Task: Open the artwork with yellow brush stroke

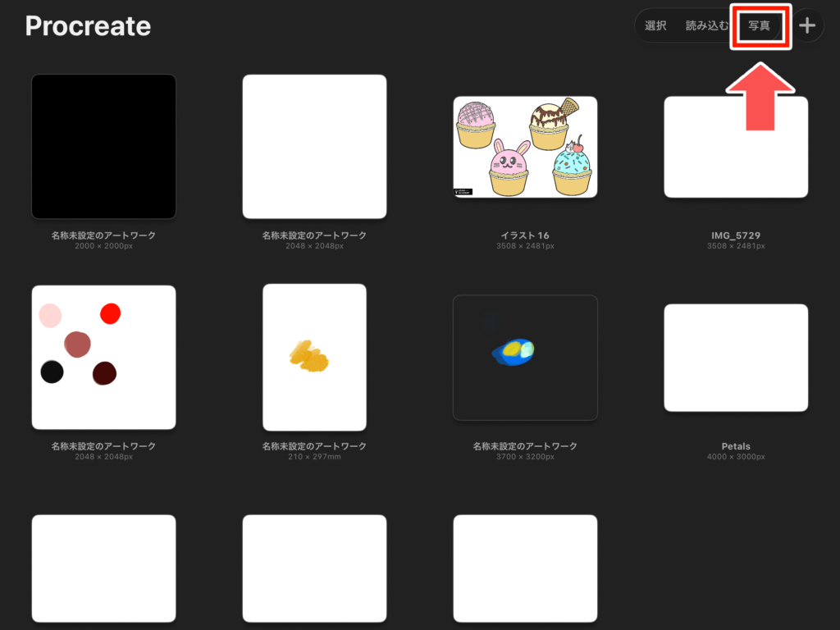Action: click(314, 357)
